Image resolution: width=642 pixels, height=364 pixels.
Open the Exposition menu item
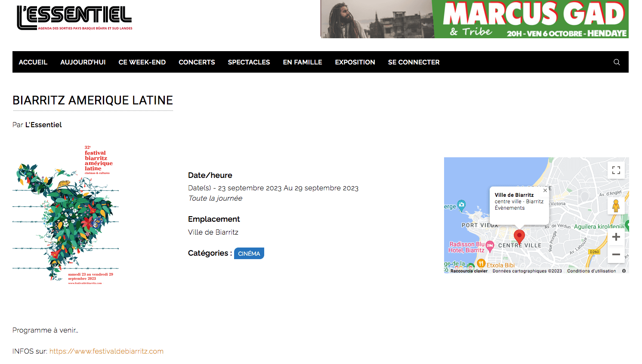(x=355, y=62)
